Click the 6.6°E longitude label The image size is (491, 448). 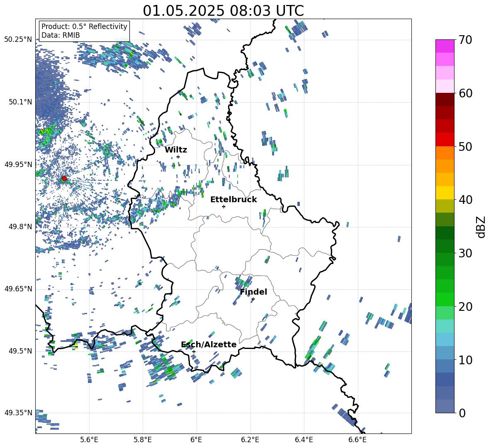pos(357,440)
